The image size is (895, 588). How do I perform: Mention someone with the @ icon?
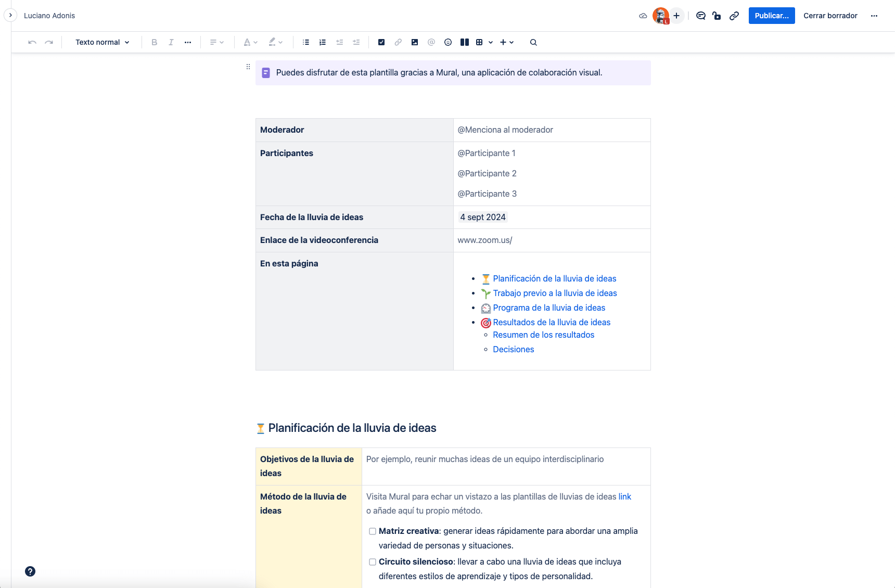tap(431, 42)
